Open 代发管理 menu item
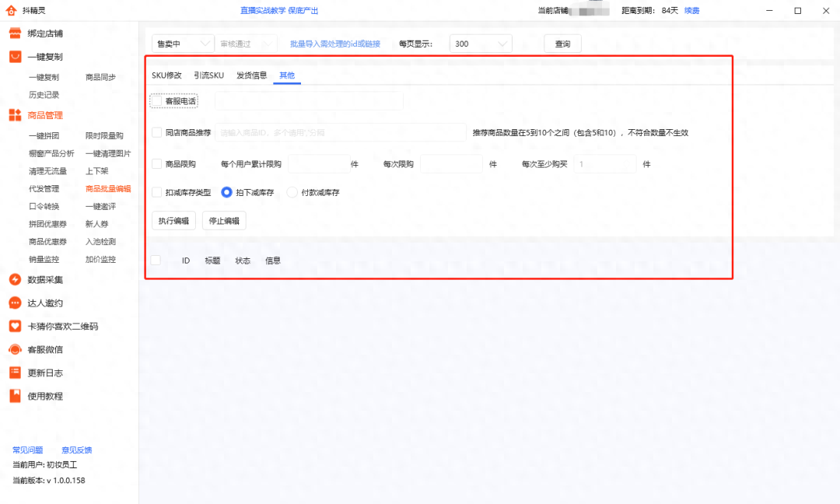 tap(44, 188)
